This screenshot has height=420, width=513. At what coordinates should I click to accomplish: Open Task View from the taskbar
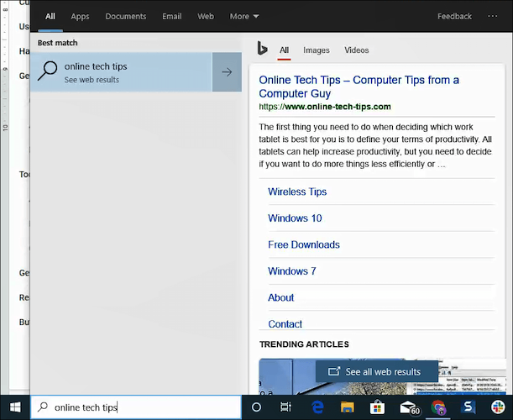coord(285,407)
